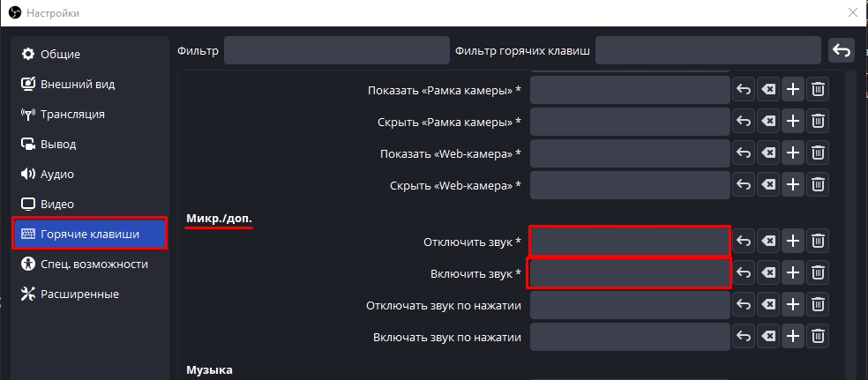Focus the Фильтр горячих клавиш field

coord(708,51)
